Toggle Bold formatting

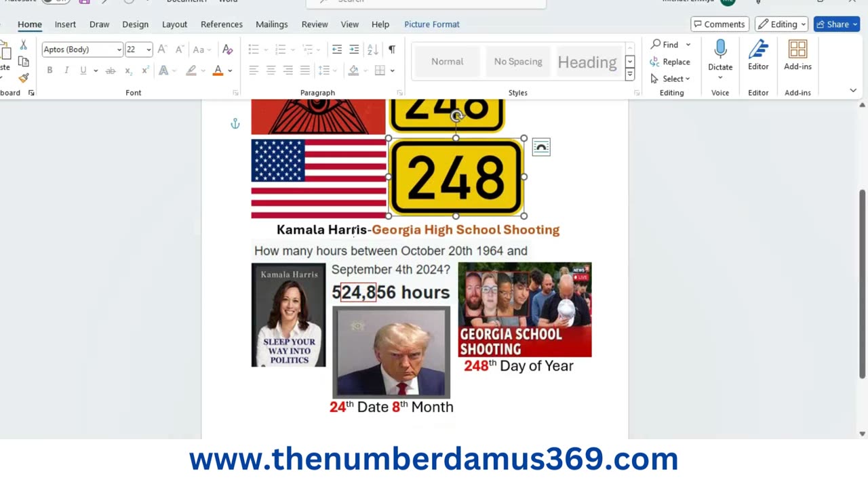50,70
